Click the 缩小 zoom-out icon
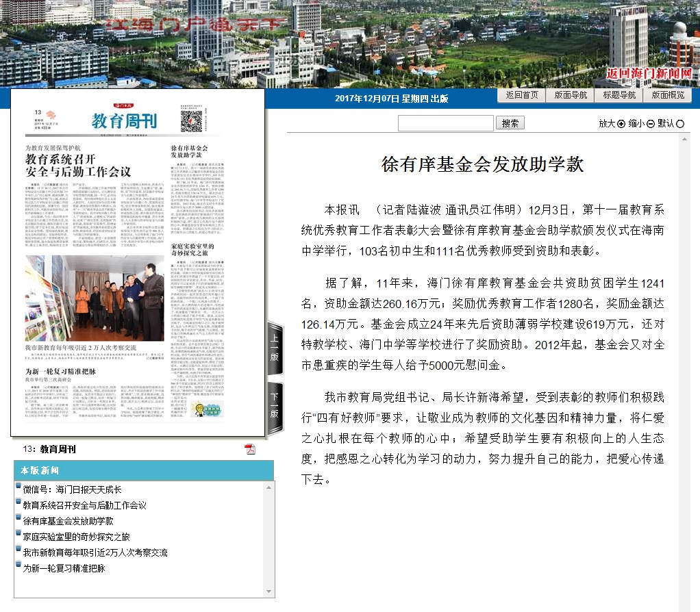The image size is (700, 612). coord(651,123)
